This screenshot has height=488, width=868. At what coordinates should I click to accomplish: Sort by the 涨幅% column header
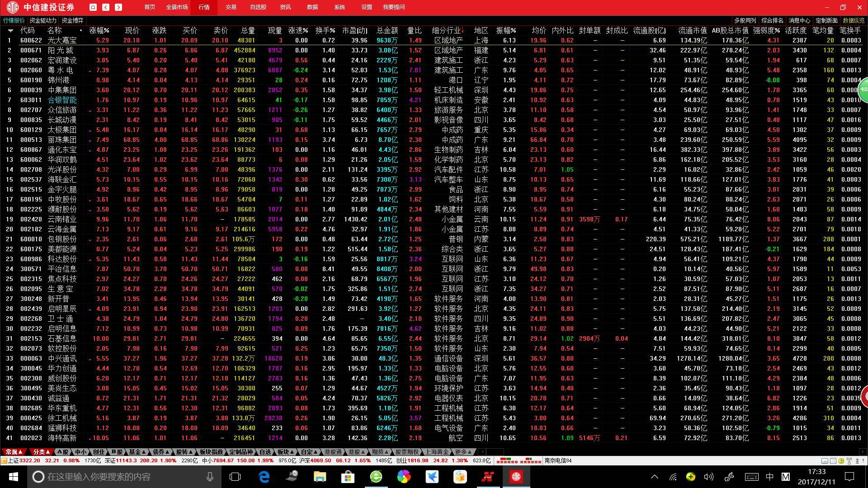[99, 30]
